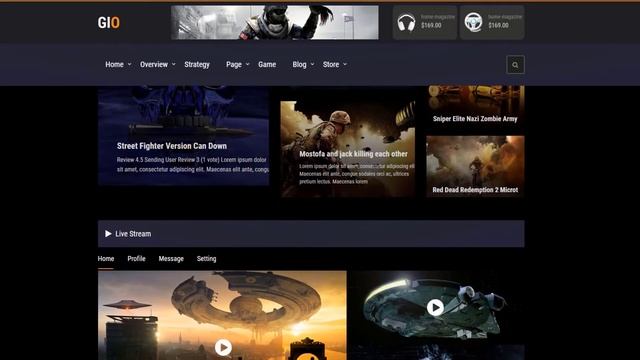Switch to the Message tab
Screen dimensions: 640x360
171,259
